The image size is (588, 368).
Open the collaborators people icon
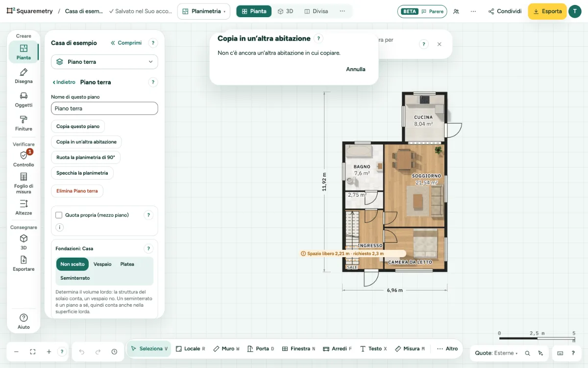click(456, 11)
